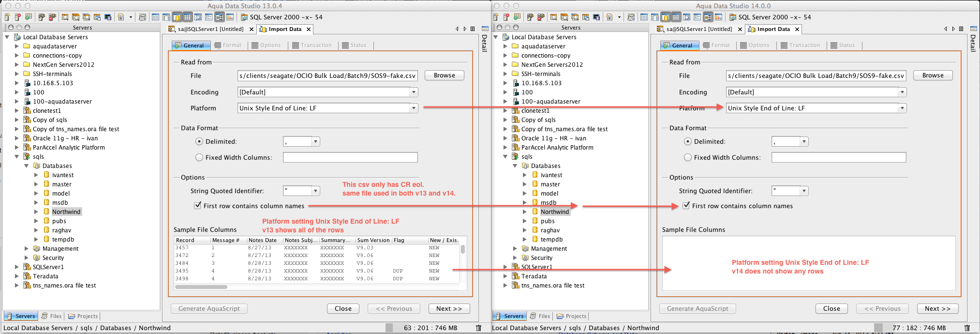Open the sa@SQLServer1 [Untitled] tab in 13.0.4
The width and height of the screenshot is (980, 334).
click(211, 29)
